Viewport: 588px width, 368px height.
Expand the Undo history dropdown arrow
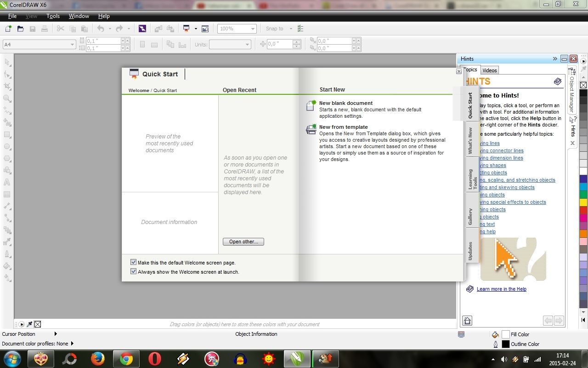click(x=109, y=29)
